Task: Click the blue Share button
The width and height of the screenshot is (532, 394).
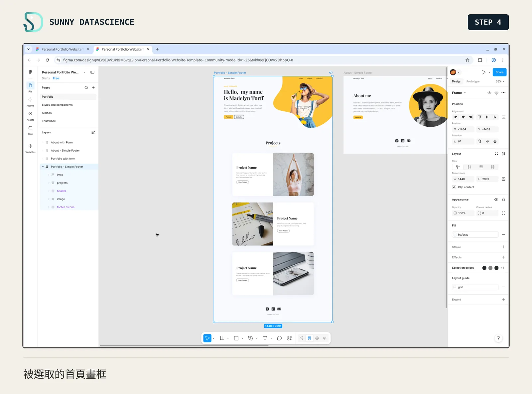Action: coord(499,72)
